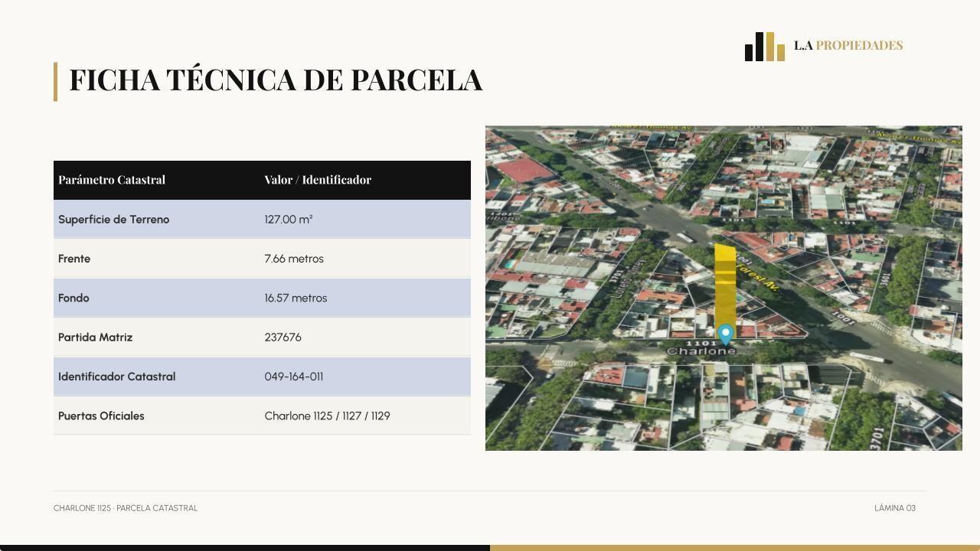980x551 pixels.
Task: Click the 'Fondo' row label
Action: click(x=73, y=298)
